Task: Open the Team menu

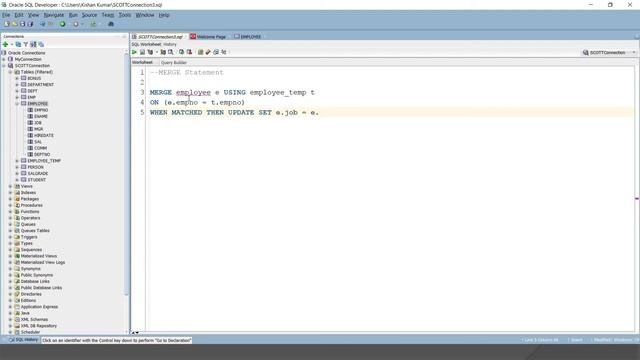Action: click(108, 15)
